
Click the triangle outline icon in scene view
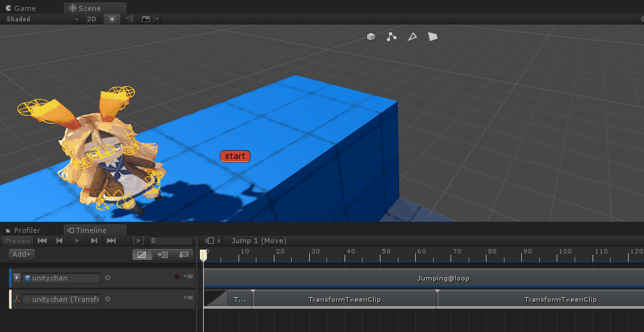click(x=412, y=37)
